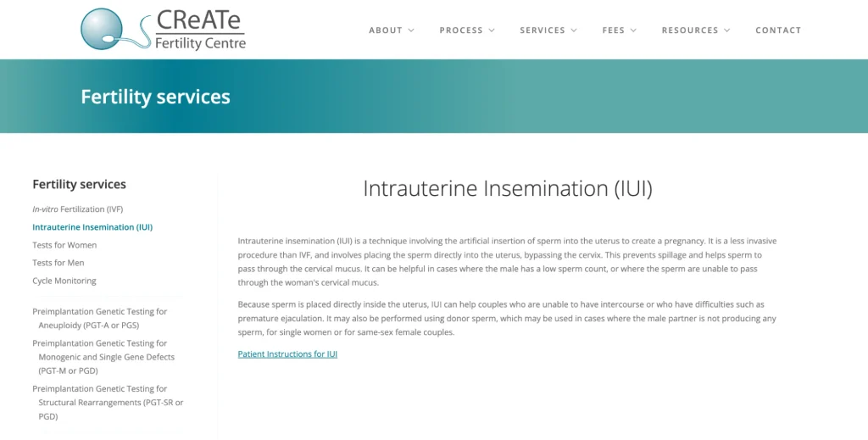This screenshot has width=868, height=440.
Task: Open Cycle Monitoring sidebar link
Action: 64,281
